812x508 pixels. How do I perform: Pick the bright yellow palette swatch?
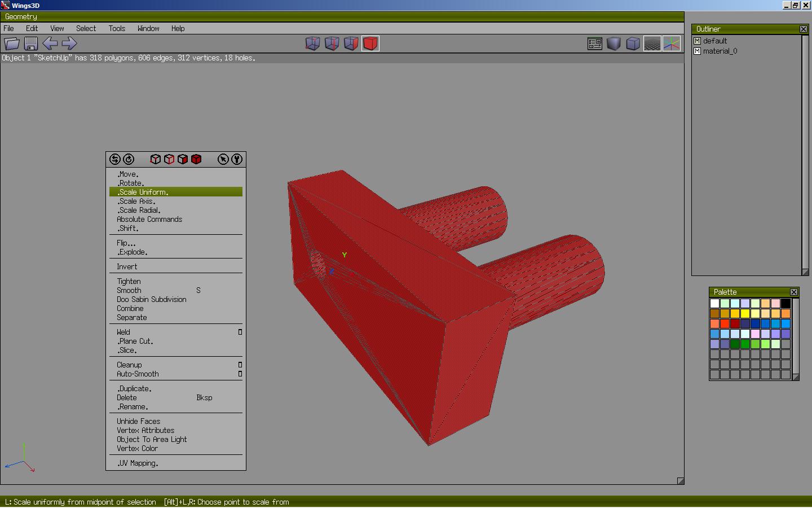coord(745,313)
